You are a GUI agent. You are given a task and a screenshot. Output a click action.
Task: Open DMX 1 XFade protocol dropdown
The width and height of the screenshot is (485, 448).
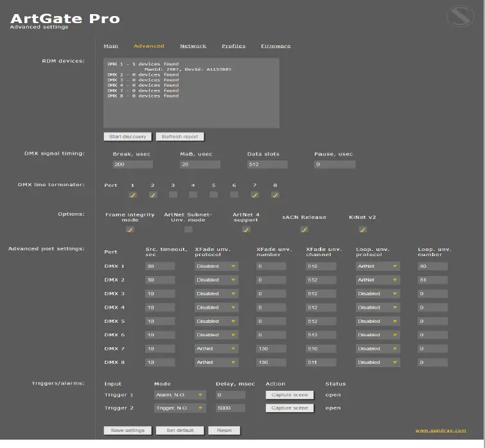pos(216,266)
